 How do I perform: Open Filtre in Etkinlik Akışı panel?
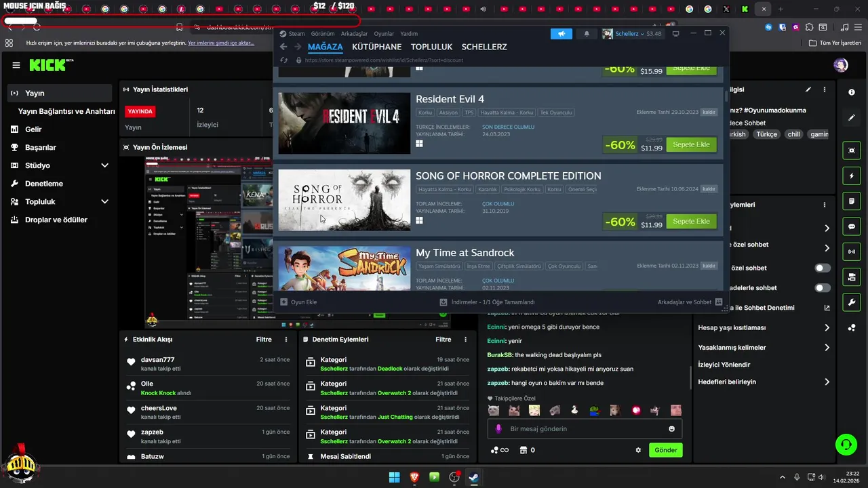(x=264, y=340)
